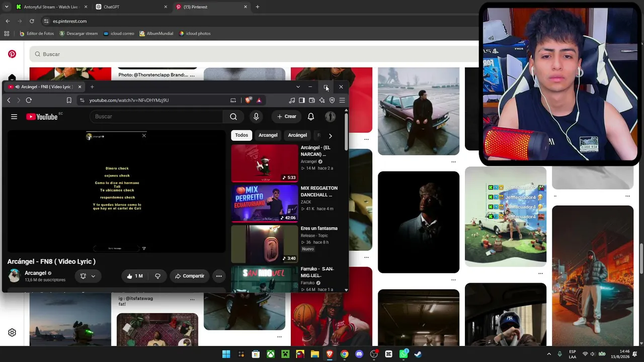Viewport: 644px width, 362px height.
Task: Open Brave VPN shield icon
Action: click(332, 100)
